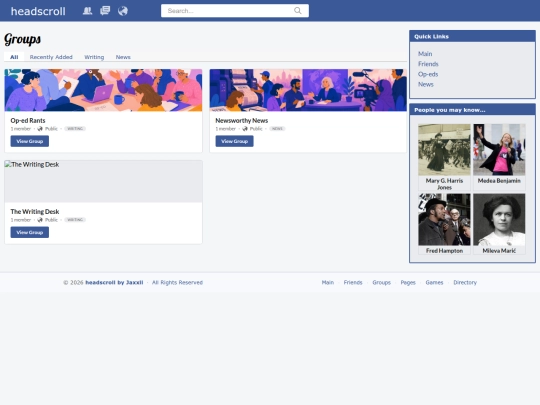The width and height of the screenshot is (540, 405).
Task: Open the messages chat icon in header
Action: (105, 11)
